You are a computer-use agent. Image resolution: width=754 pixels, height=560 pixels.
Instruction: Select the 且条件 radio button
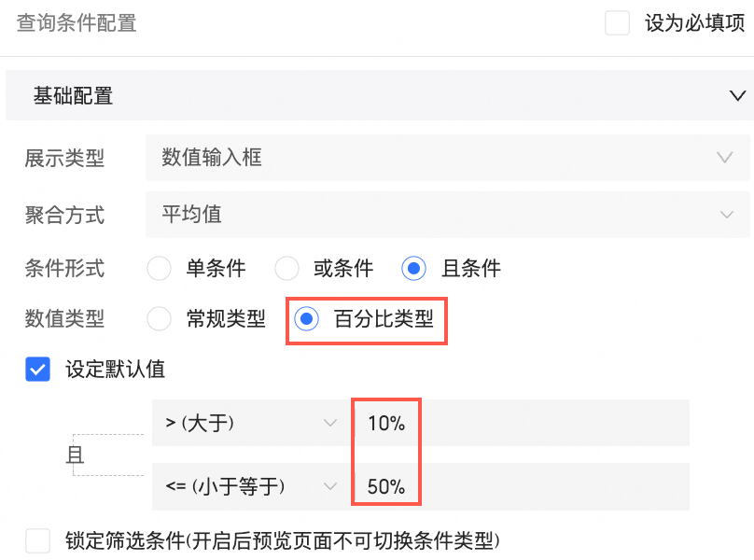coord(413,269)
